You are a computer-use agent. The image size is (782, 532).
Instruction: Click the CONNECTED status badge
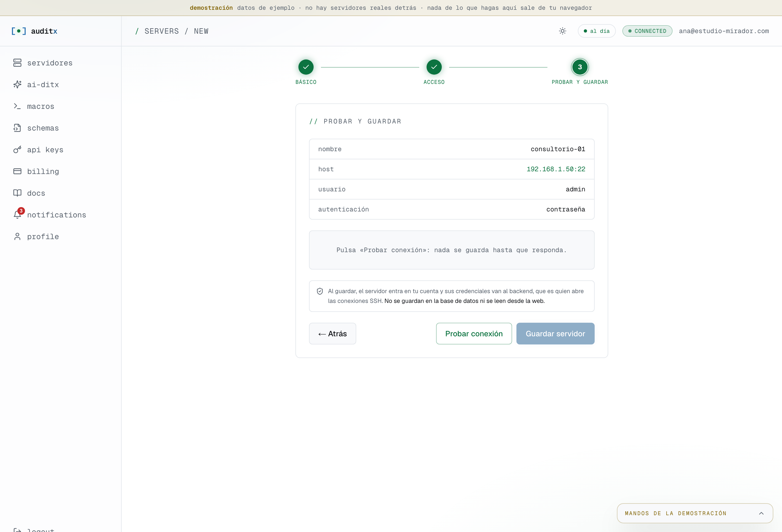click(647, 31)
